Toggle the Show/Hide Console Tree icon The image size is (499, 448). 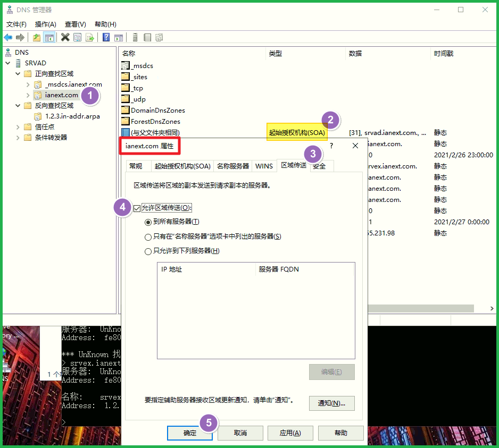tap(49, 38)
